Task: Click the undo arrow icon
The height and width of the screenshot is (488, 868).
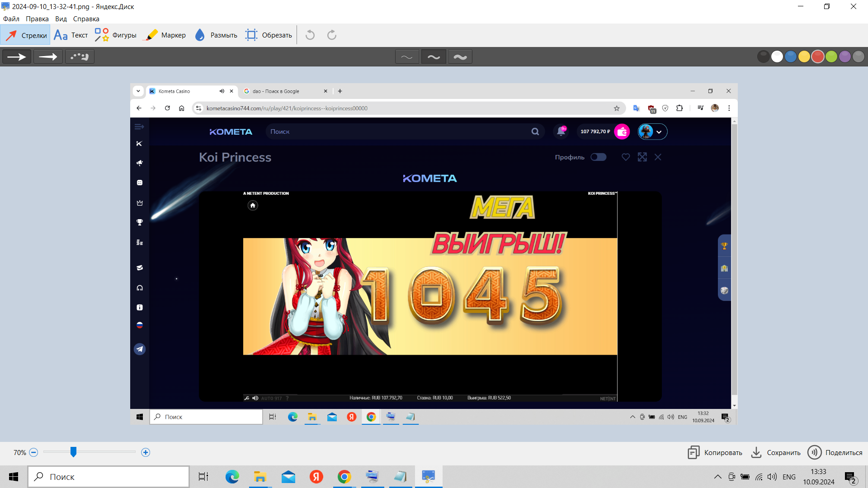Action: pos(310,35)
